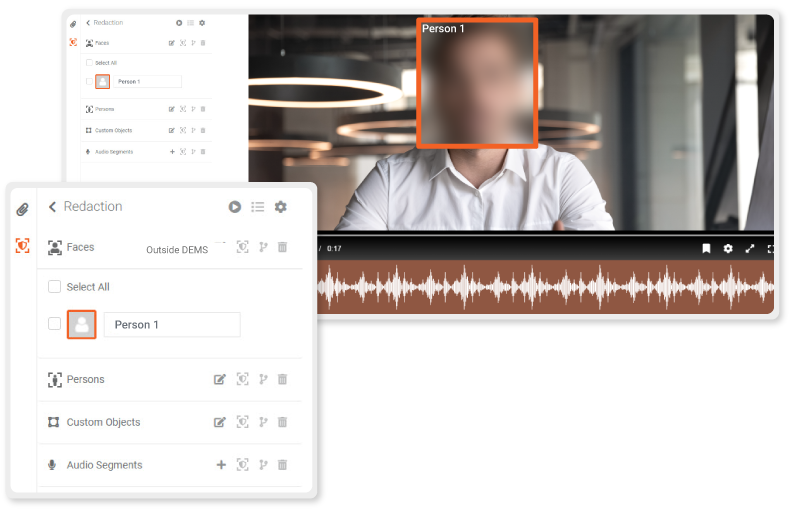Bookmark the video using the player bookmark icon
This screenshot has width=800, height=509.
pos(706,249)
